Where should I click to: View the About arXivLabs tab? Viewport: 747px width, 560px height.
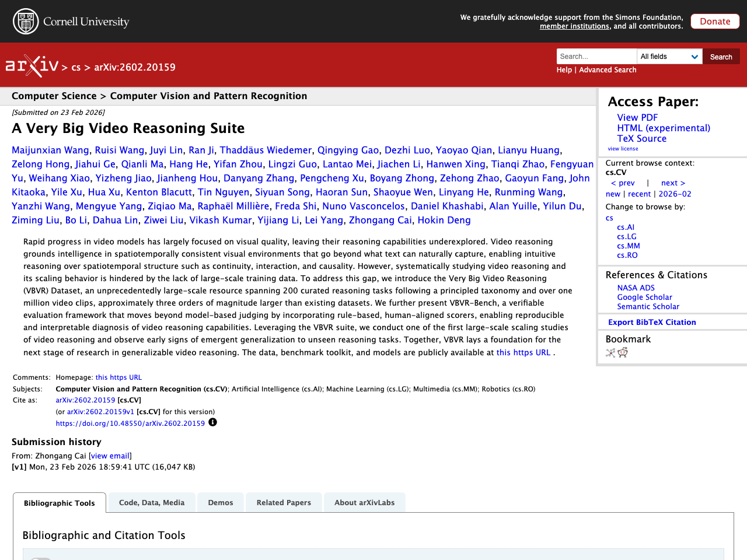point(364,502)
